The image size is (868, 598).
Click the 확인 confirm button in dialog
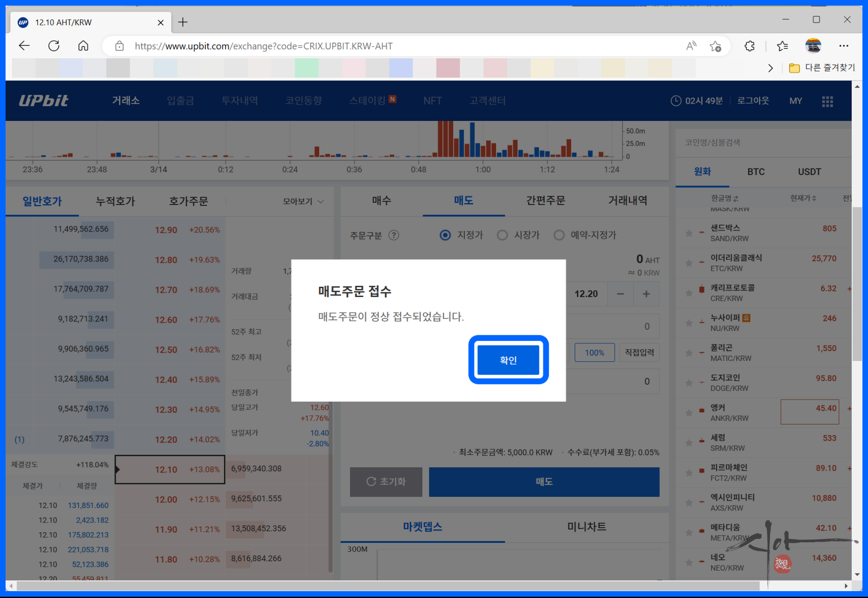(508, 360)
